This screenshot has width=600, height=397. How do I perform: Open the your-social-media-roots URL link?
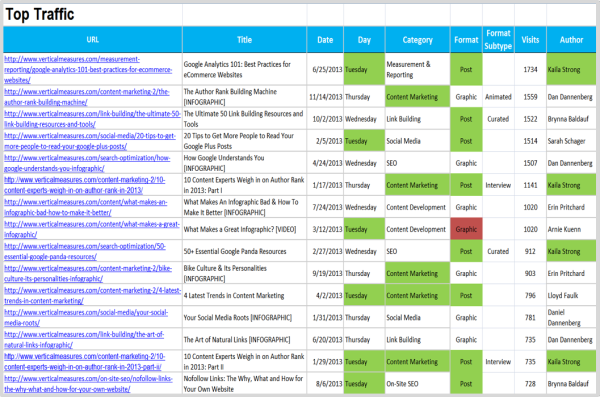click(x=86, y=317)
